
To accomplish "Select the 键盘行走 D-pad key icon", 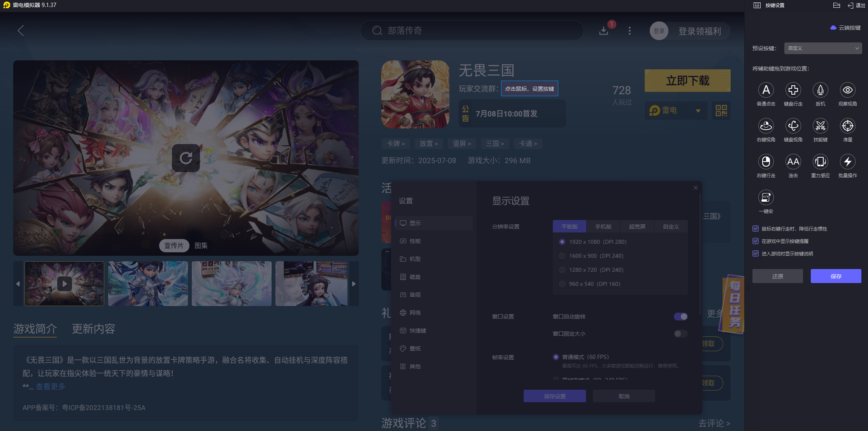I will click(x=793, y=90).
